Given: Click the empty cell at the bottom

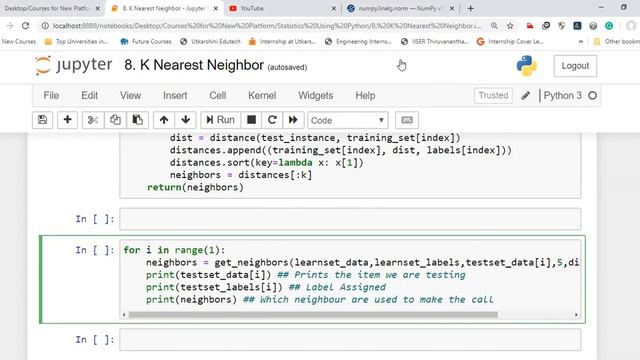Looking at the screenshot, I should click(350, 339).
